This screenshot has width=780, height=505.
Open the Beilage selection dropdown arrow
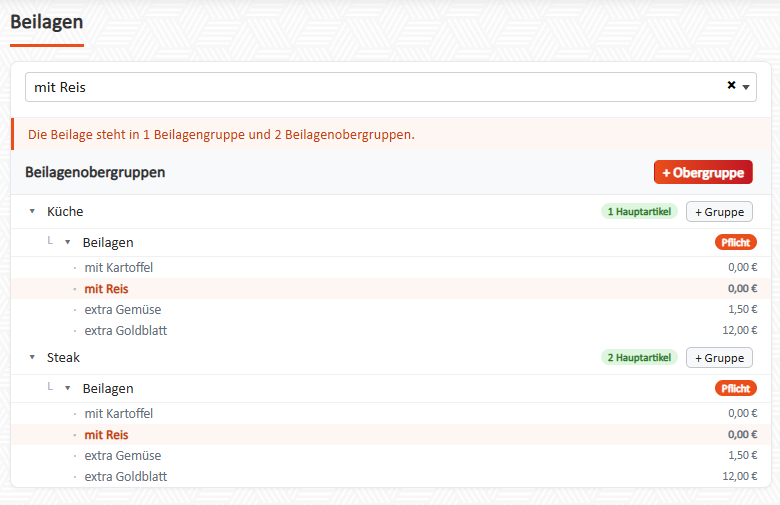[746, 87]
